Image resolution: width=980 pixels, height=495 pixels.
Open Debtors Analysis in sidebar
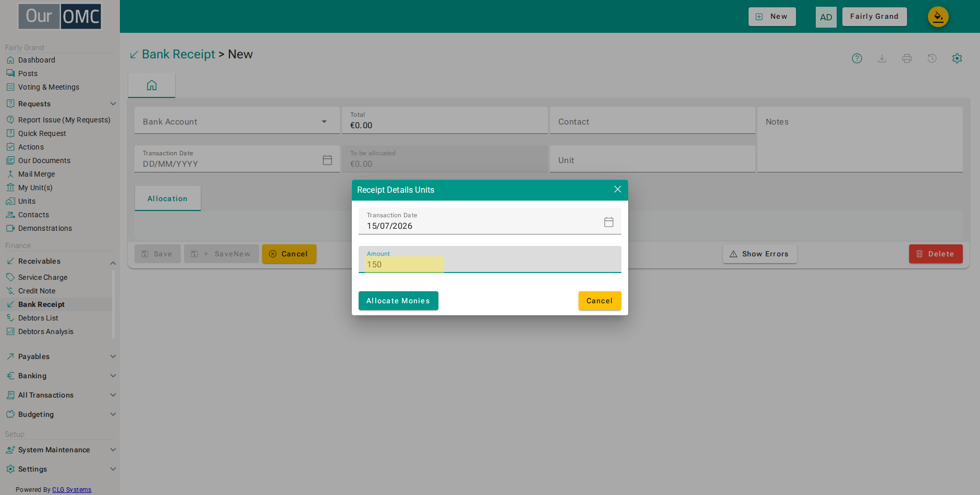coord(46,331)
